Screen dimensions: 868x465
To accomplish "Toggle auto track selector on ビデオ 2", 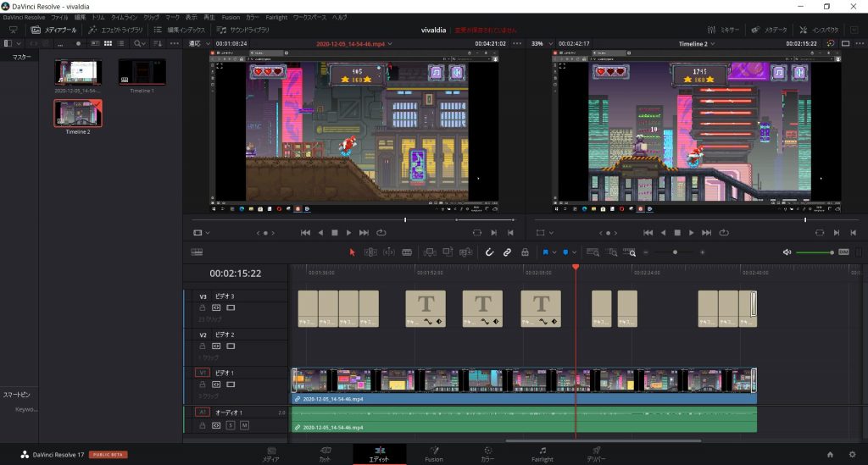I will point(216,346).
